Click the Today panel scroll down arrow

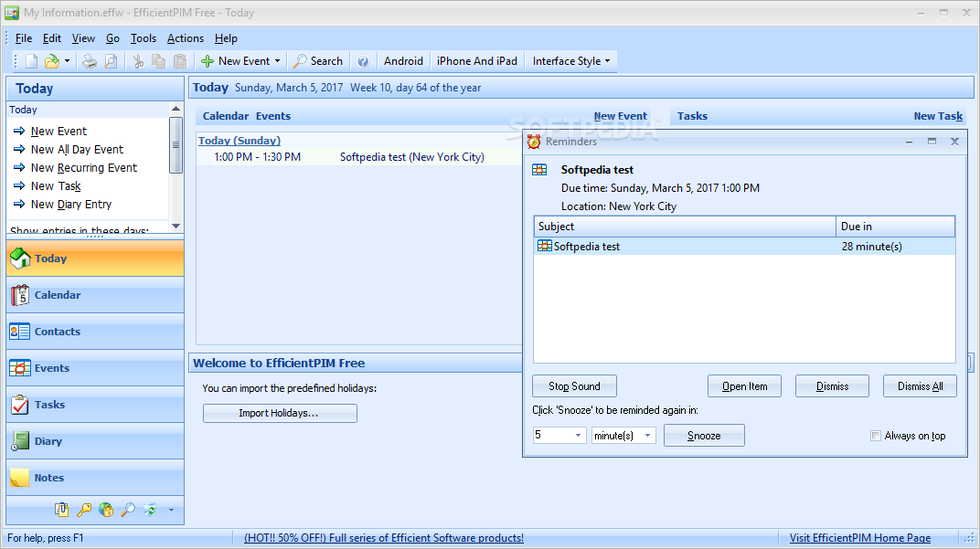tap(176, 227)
